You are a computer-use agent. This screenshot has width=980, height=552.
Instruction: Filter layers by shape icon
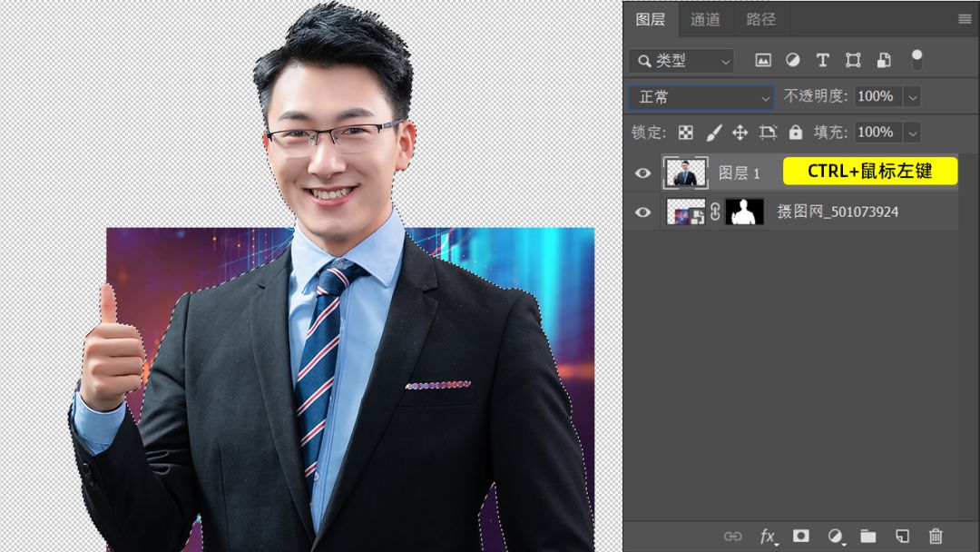tap(853, 60)
